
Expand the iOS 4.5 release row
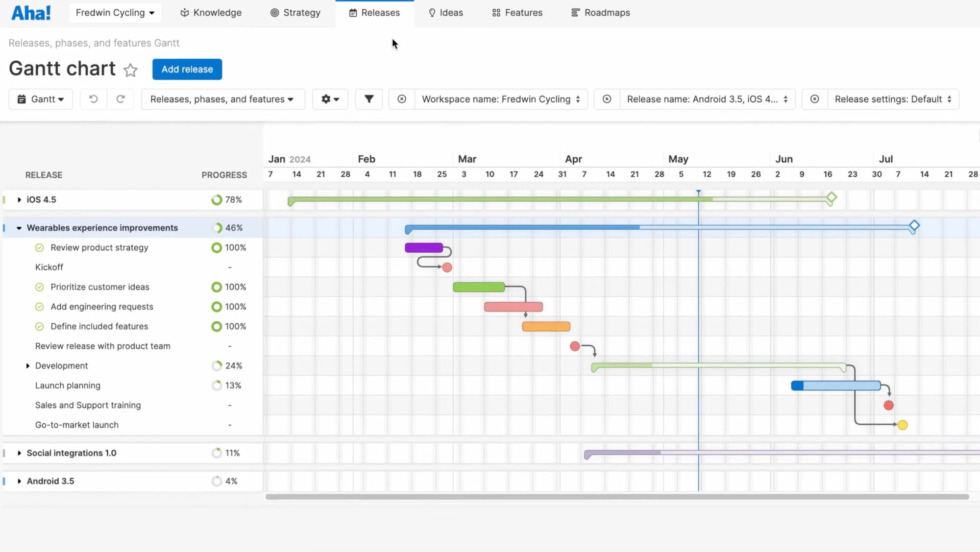[19, 199]
